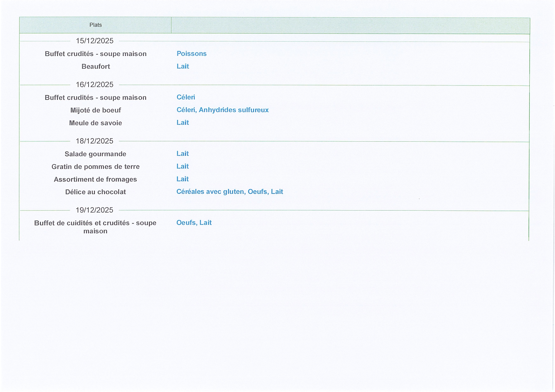
Task: Click "Lait" next to Meule de savoie
Action: pos(182,122)
